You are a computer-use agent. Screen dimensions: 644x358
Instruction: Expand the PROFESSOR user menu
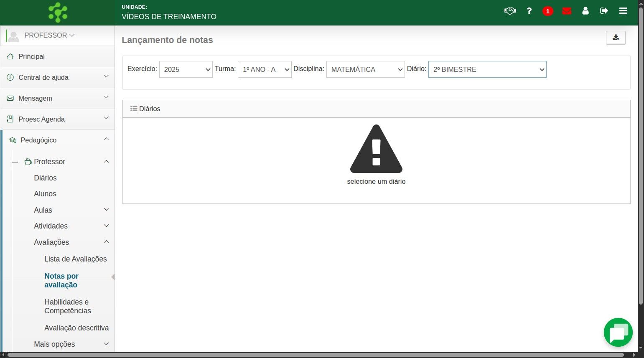pos(49,36)
